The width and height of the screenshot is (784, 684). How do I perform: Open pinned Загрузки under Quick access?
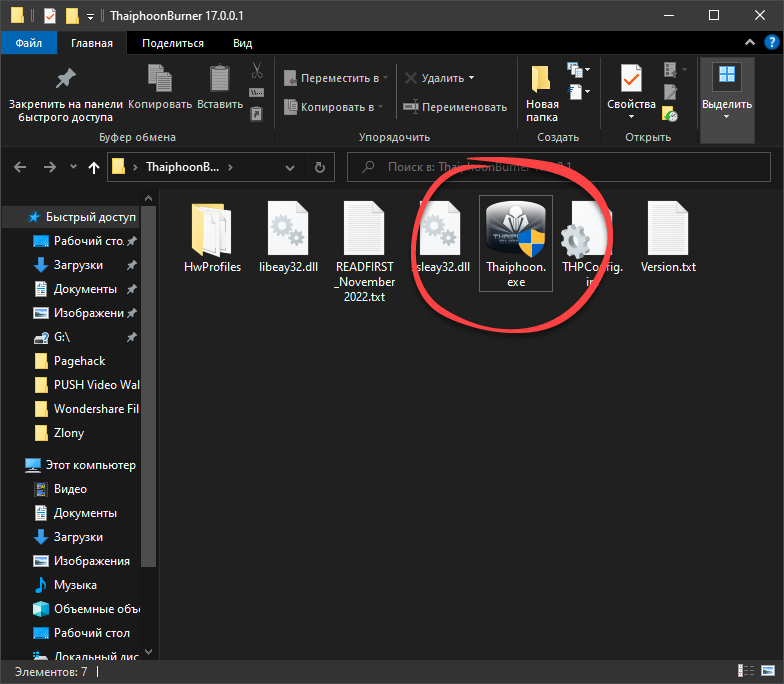click(78, 265)
